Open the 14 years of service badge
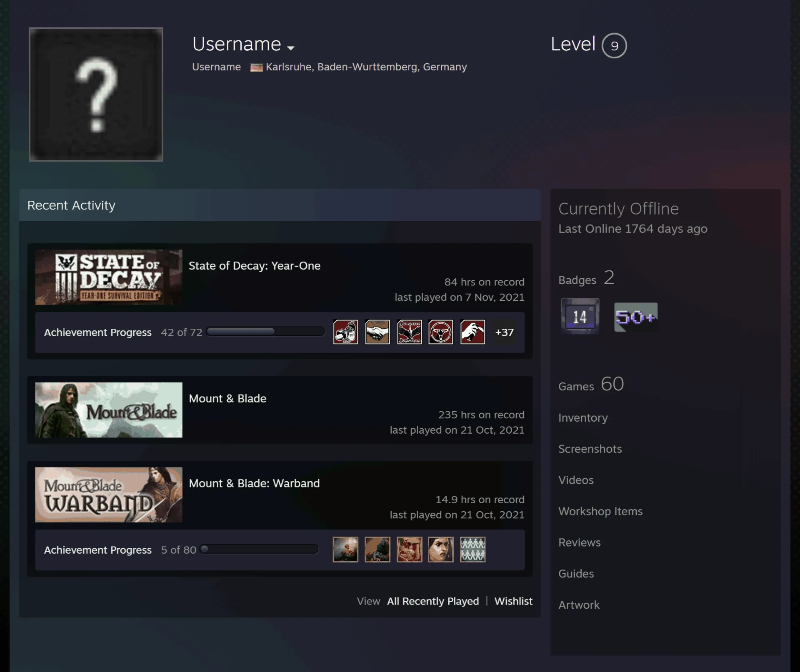Image resolution: width=800 pixels, height=672 pixels. coord(580,316)
